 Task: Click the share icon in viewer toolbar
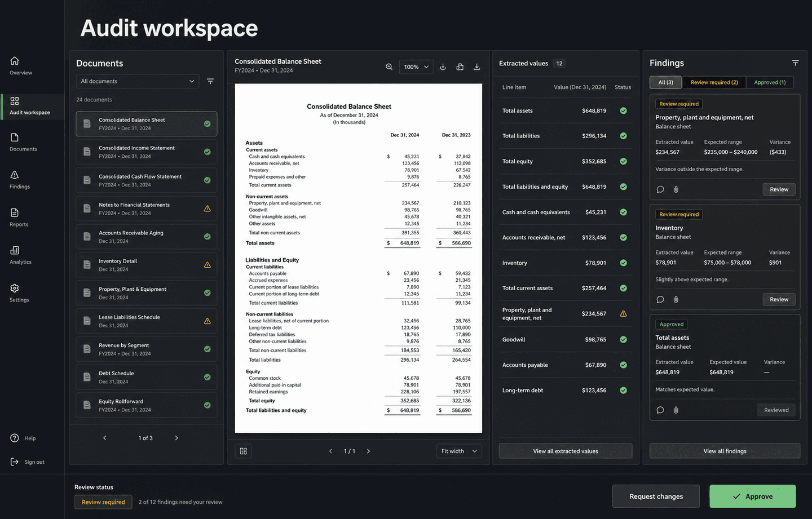(460, 67)
